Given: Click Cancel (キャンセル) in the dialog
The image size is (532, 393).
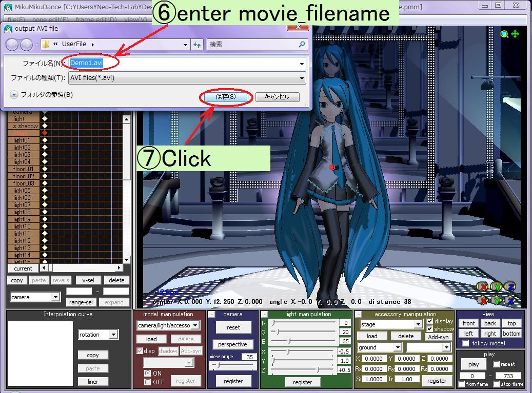Looking at the screenshot, I should (x=277, y=97).
